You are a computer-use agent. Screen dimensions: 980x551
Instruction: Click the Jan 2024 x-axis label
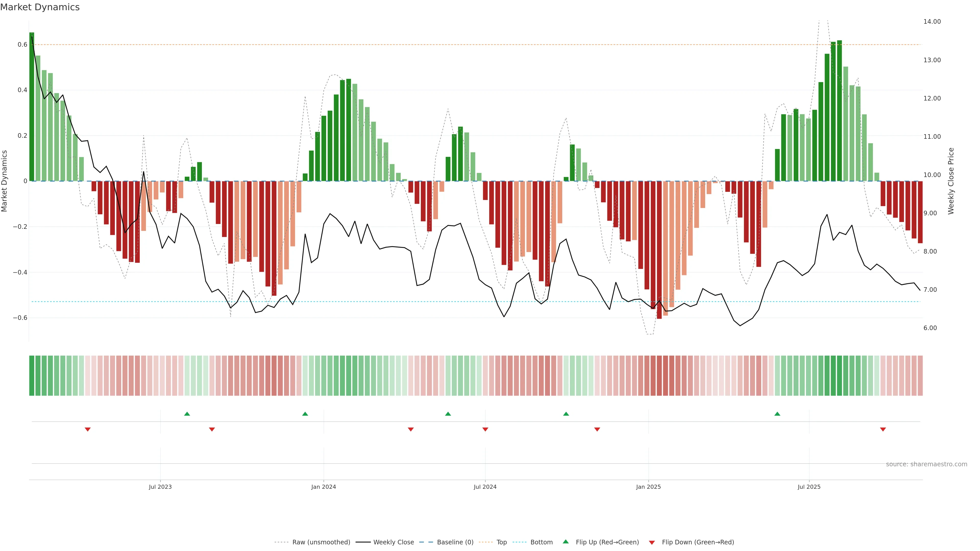[323, 487]
